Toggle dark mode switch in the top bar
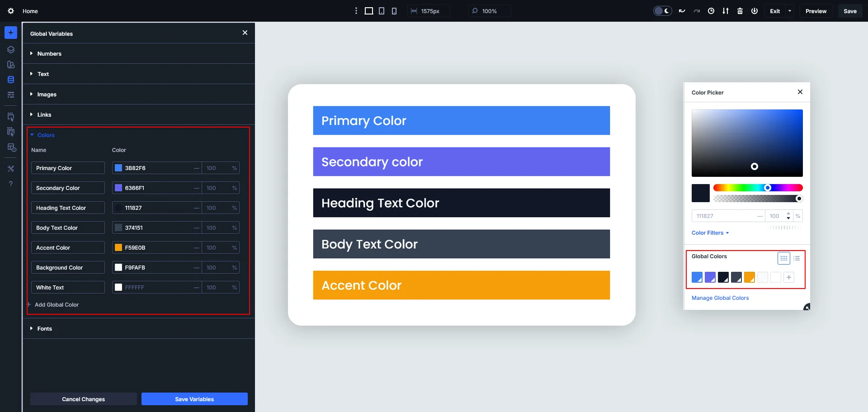 (662, 10)
